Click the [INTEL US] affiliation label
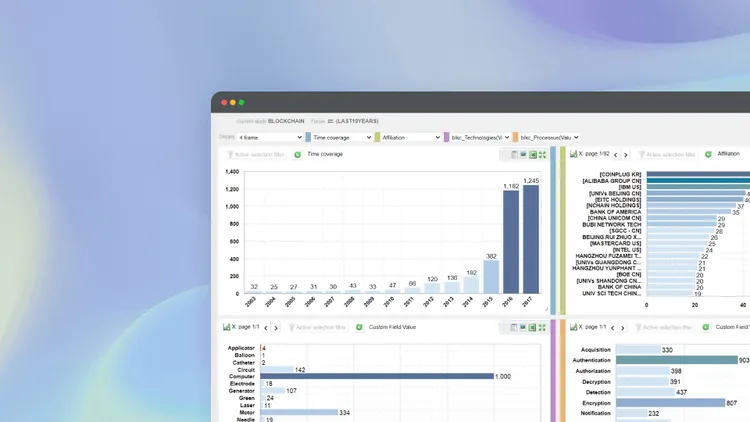The height and width of the screenshot is (422, 750). [x=627, y=250]
